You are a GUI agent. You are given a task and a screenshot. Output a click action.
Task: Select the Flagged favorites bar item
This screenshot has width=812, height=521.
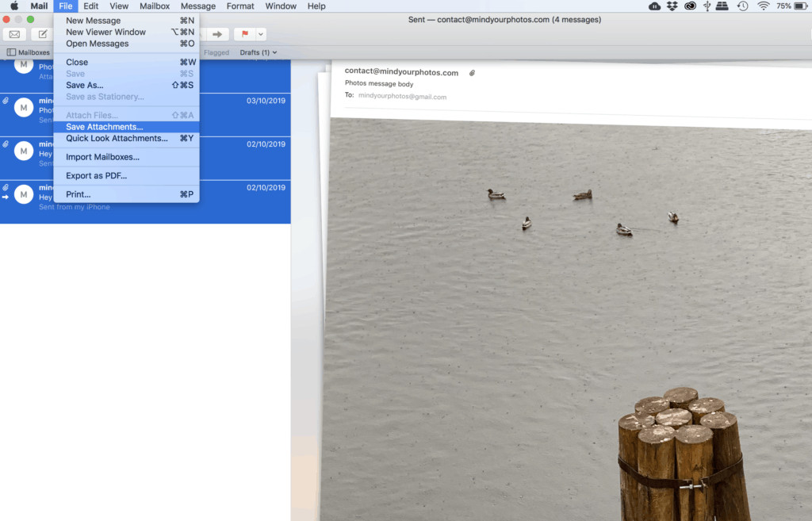coord(216,52)
